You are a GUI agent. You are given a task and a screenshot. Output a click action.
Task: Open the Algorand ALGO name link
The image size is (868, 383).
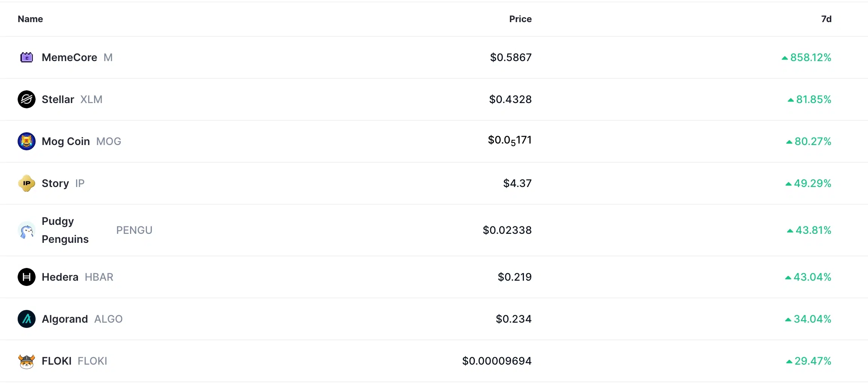click(x=82, y=319)
